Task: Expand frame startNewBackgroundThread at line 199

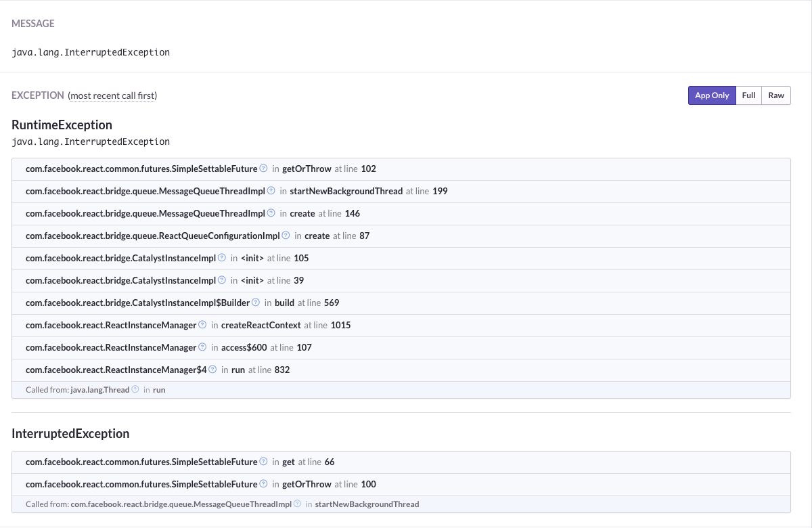Action: pyautogui.click(x=401, y=192)
